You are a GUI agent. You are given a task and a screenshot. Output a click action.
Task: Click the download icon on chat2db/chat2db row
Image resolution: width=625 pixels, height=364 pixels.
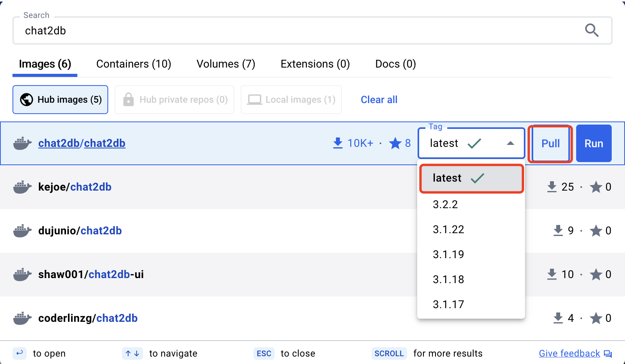337,143
